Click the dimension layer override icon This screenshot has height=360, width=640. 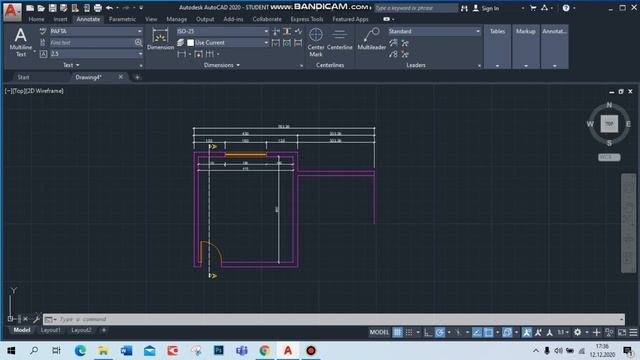181,42
